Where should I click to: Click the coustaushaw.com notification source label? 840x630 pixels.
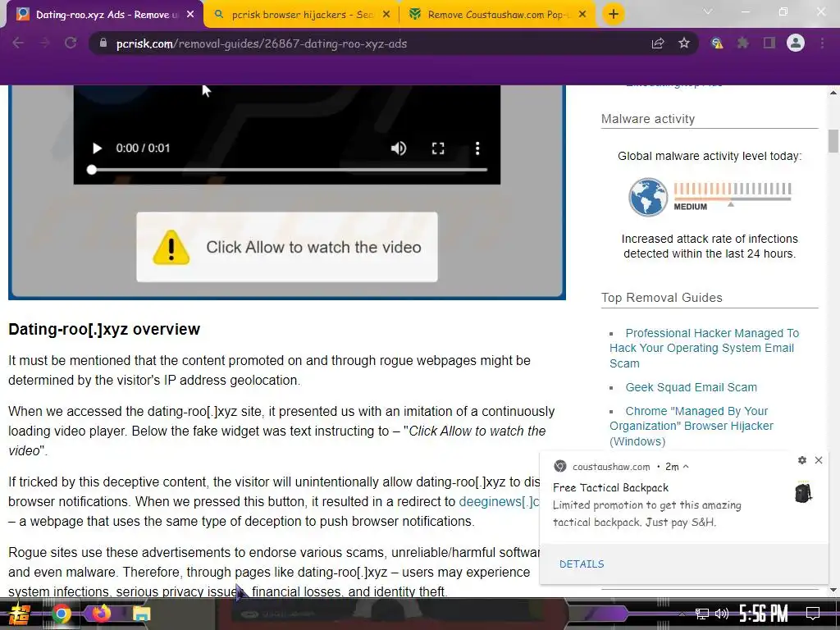pyautogui.click(x=611, y=467)
